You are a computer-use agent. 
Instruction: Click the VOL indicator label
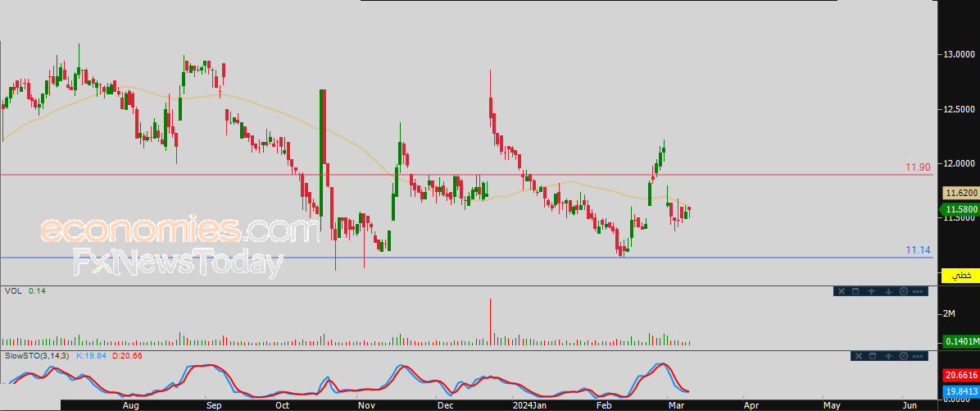(11, 291)
